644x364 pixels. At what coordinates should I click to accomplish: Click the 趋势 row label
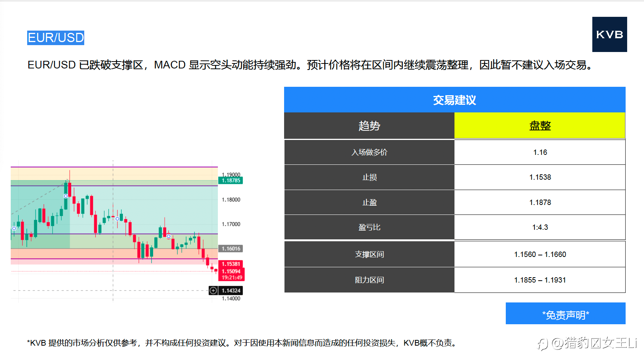(369, 125)
